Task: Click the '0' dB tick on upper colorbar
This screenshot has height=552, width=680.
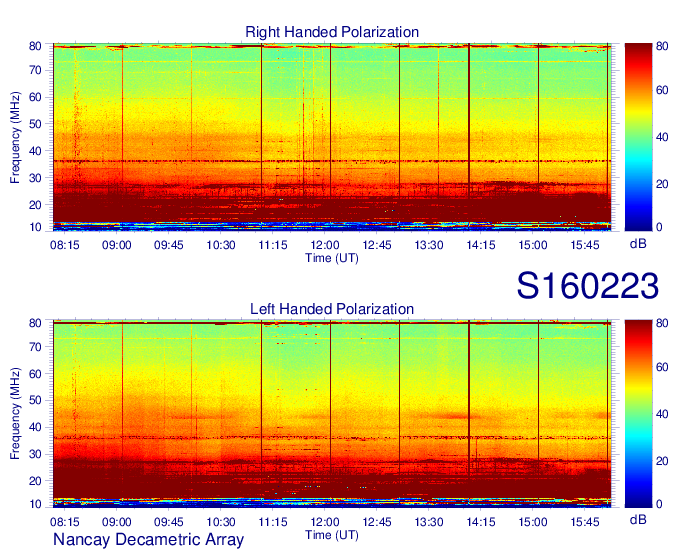Action: coord(660,227)
